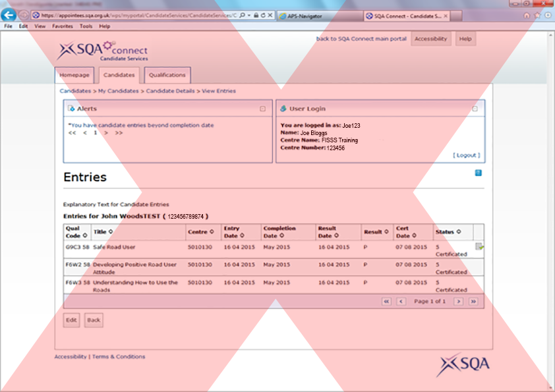Viewport: 555px width, 392px height.
Task: Open the Tools menu
Action: pyautogui.click(x=86, y=26)
